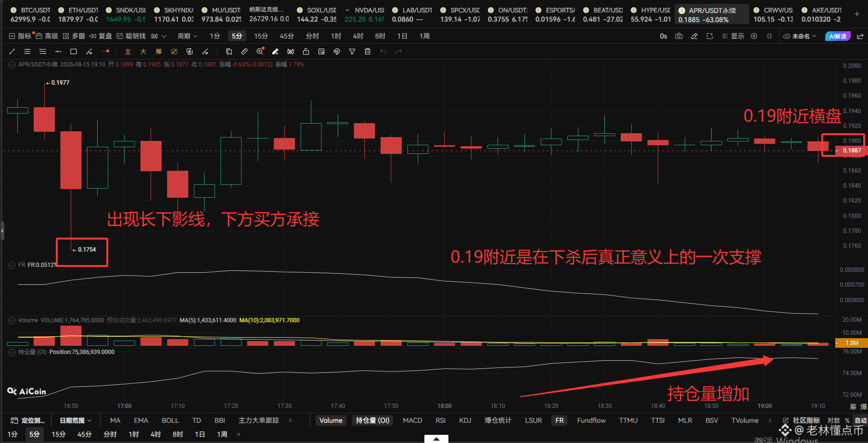The height and width of the screenshot is (443, 868).
Task: Open the 未命名 layout dropdown
Action: click(800, 36)
